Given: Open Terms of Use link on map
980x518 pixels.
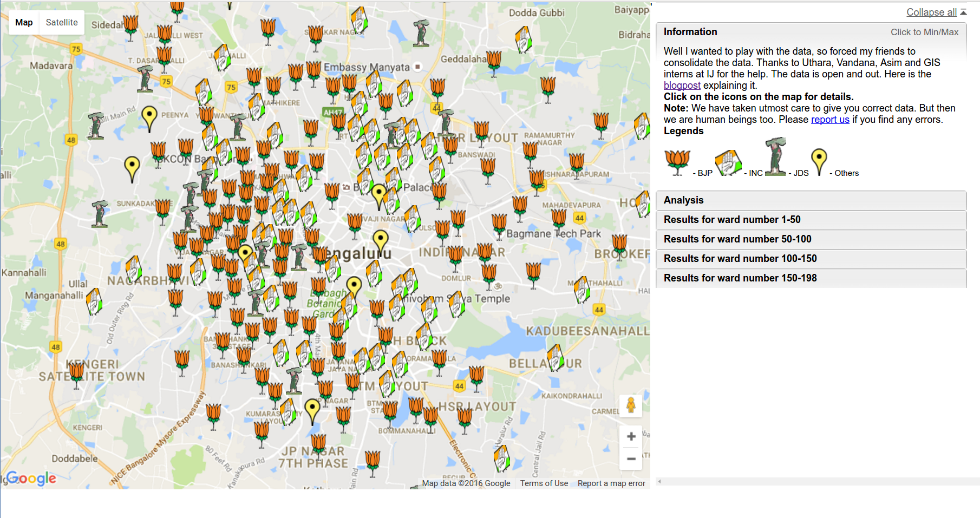Looking at the screenshot, I should click(544, 483).
